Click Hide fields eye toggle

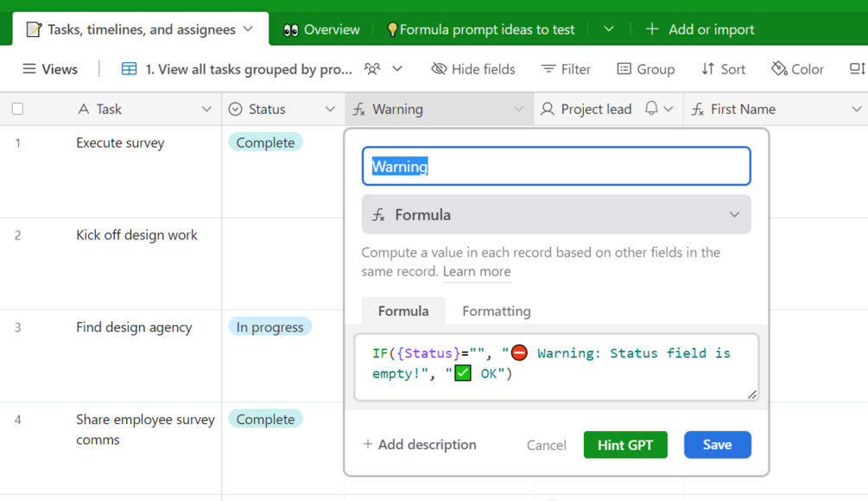440,69
